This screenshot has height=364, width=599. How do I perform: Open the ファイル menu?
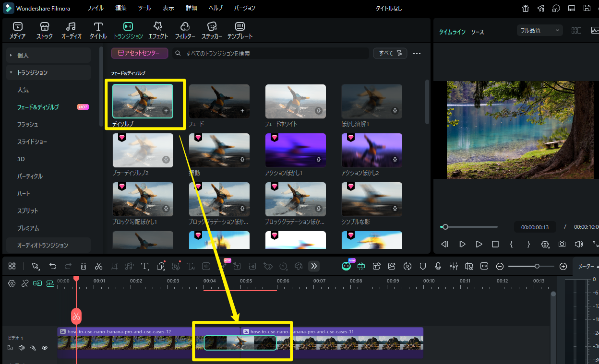[x=95, y=8]
